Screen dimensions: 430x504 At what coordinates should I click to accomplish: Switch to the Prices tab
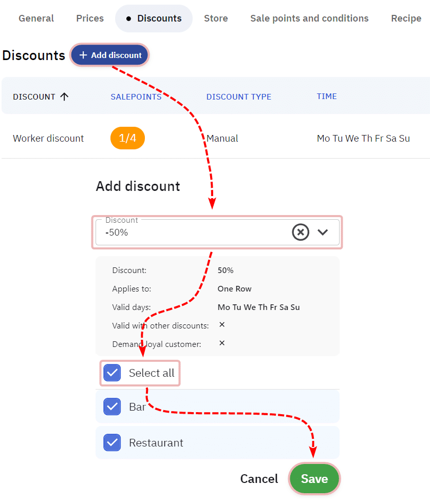click(x=90, y=18)
